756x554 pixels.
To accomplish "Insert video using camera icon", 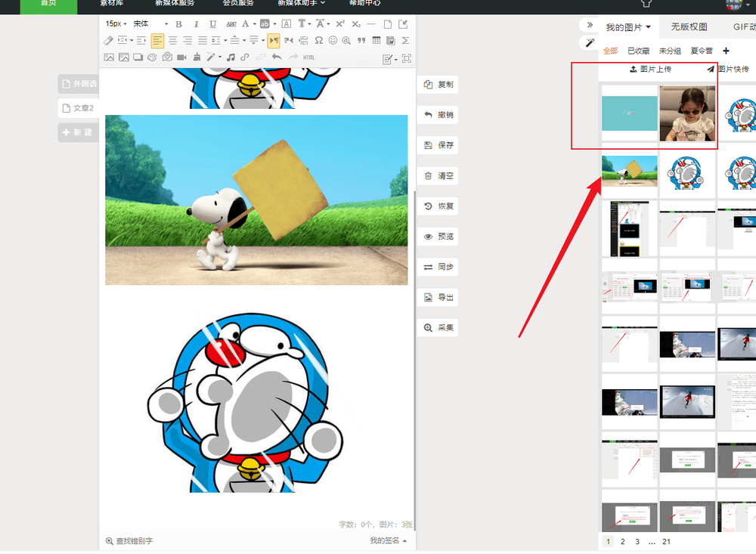I will pyautogui.click(x=181, y=57).
